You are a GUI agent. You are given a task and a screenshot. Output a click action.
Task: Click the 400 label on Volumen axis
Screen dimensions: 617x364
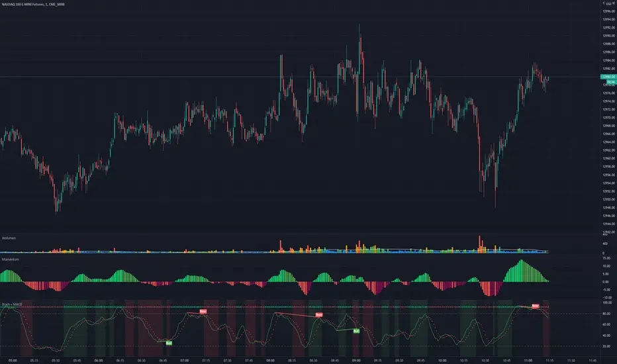605,244
